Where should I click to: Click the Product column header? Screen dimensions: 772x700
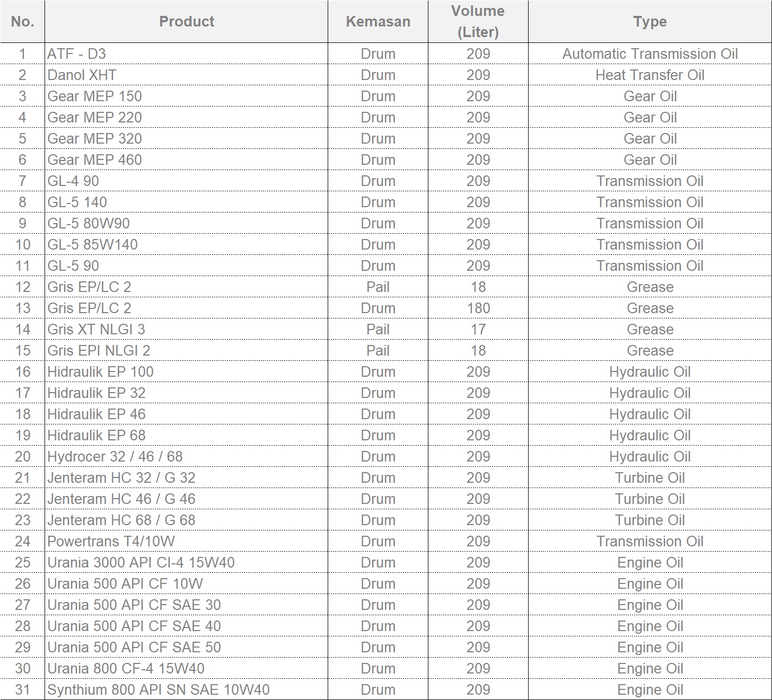click(x=186, y=22)
